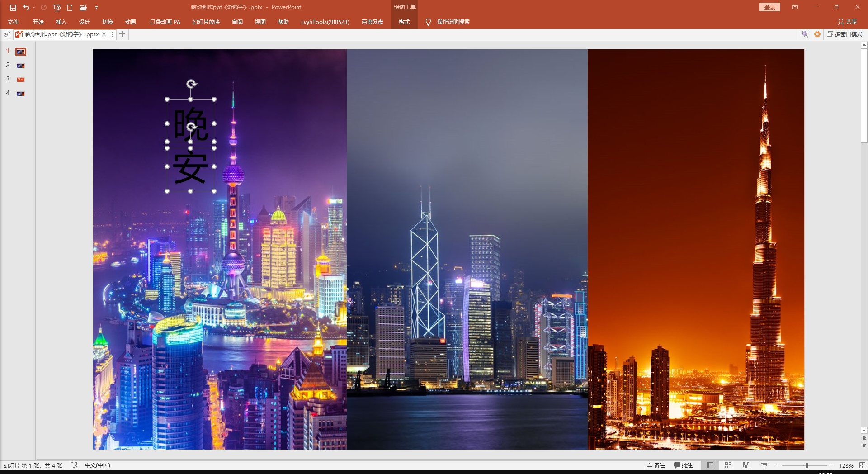
Task: Open the 帮助 help tab
Action: pyautogui.click(x=283, y=22)
